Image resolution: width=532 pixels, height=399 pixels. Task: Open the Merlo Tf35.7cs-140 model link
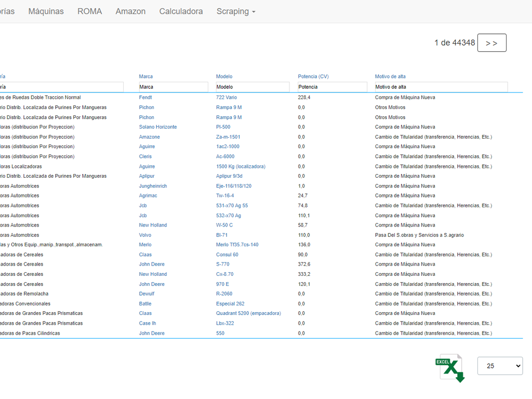[x=237, y=245]
